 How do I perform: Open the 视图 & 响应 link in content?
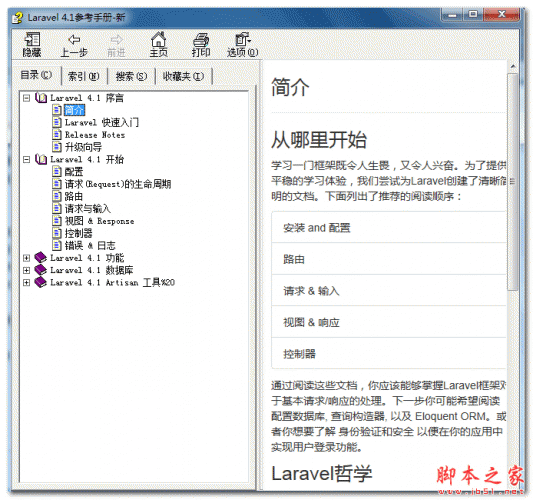tap(311, 322)
